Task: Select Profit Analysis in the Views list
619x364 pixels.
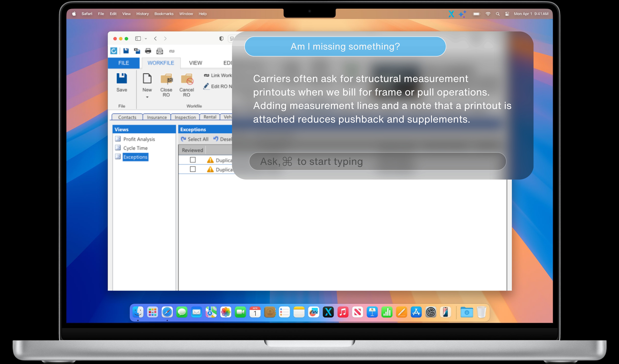Action: point(139,139)
